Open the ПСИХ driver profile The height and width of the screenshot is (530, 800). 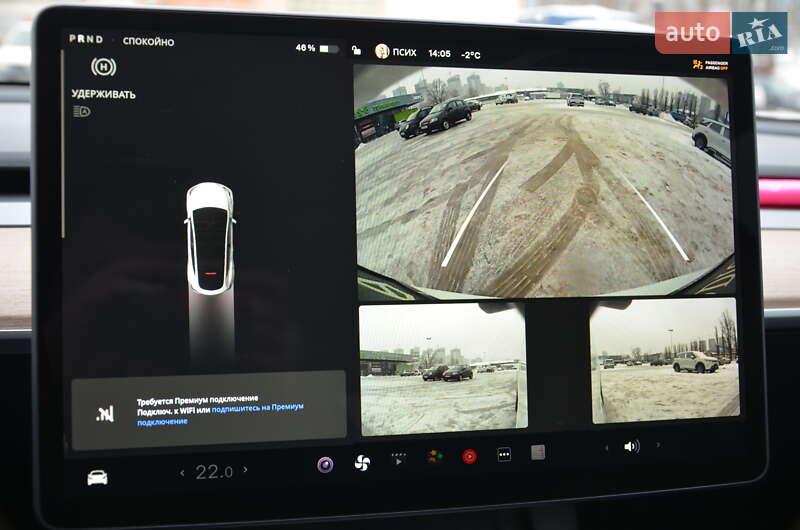396,52
